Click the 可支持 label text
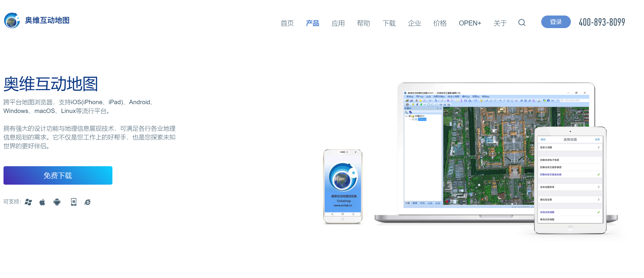Viewport: 644px width, 278px height. pyautogui.click(x=12, y=202)
